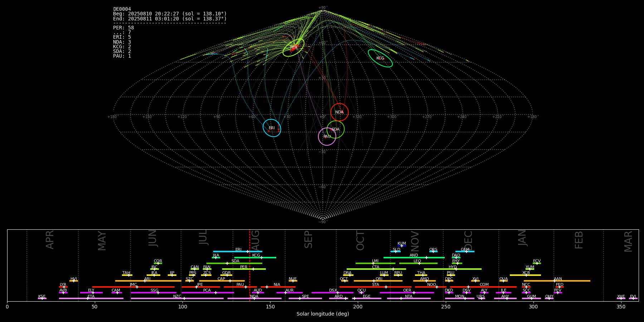Select the STA shower bar in the timeline
Screen dimensions: 644x322
click(375, 287)
